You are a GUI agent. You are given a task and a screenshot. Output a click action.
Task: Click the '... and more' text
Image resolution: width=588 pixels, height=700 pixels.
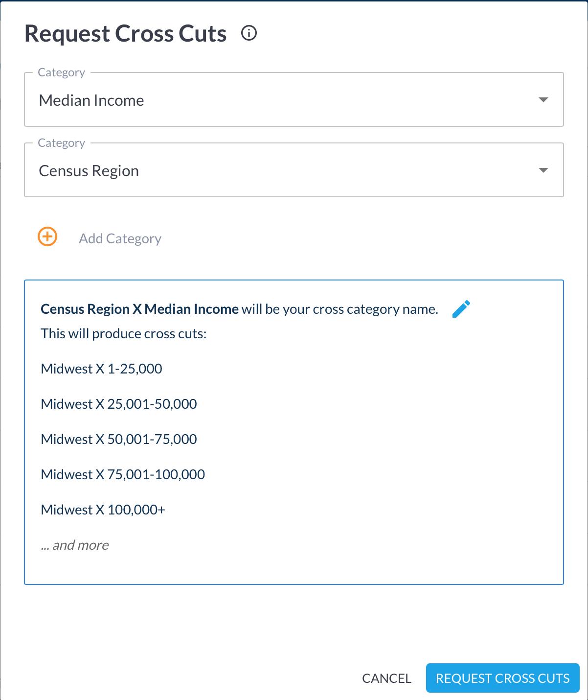click(x=75, y=545)
